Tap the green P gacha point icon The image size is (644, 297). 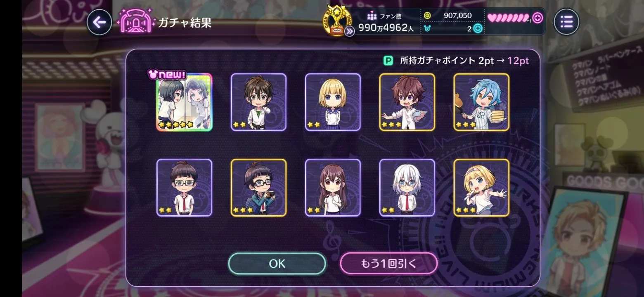click(x=388, y=61)
